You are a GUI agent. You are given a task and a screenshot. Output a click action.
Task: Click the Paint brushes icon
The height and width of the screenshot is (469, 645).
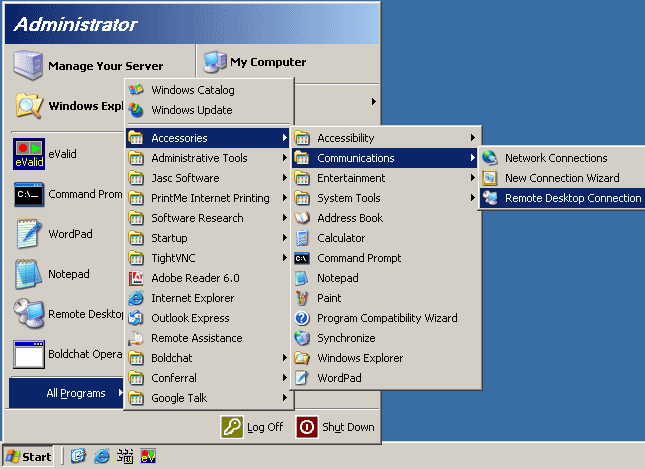coord(302,298)
